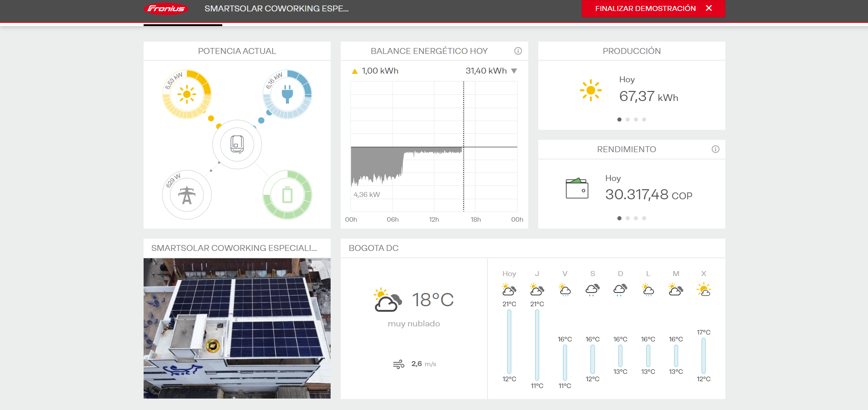
Task: Open the solar panel rooftop photo
Action: click(237, 328)
